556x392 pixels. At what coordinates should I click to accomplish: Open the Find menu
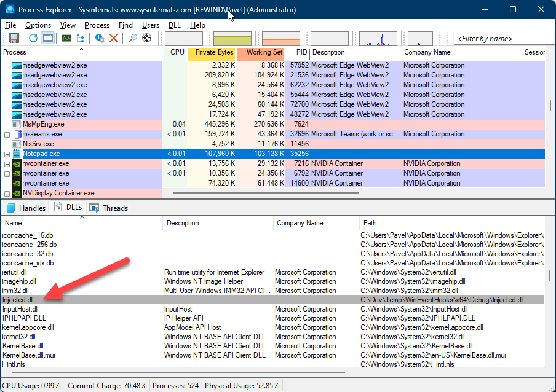[x=125, y=25]
